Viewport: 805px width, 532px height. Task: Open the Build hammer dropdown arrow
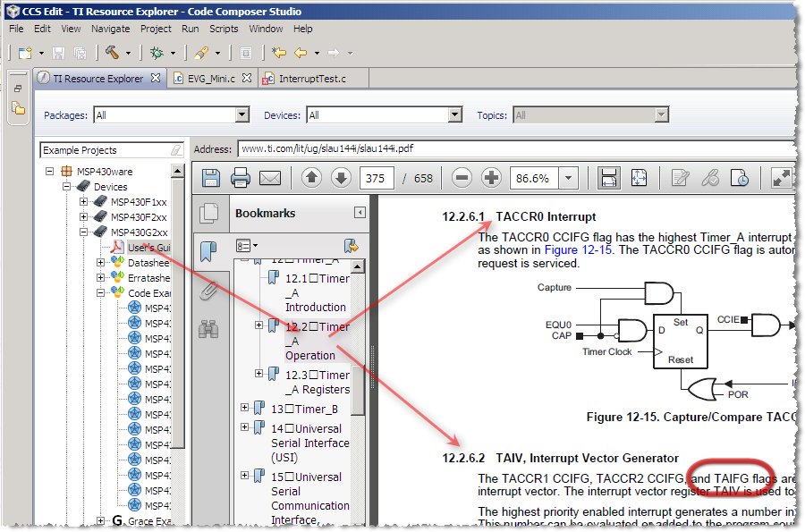point(128,53)
